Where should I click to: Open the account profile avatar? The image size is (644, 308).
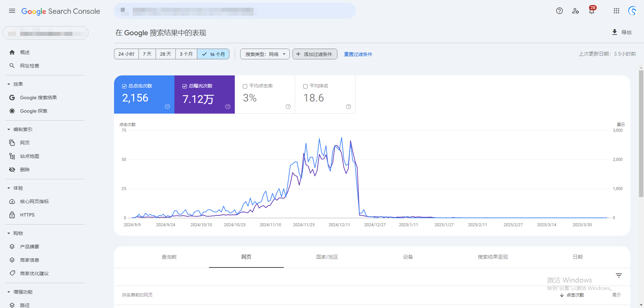coord(633,11)
